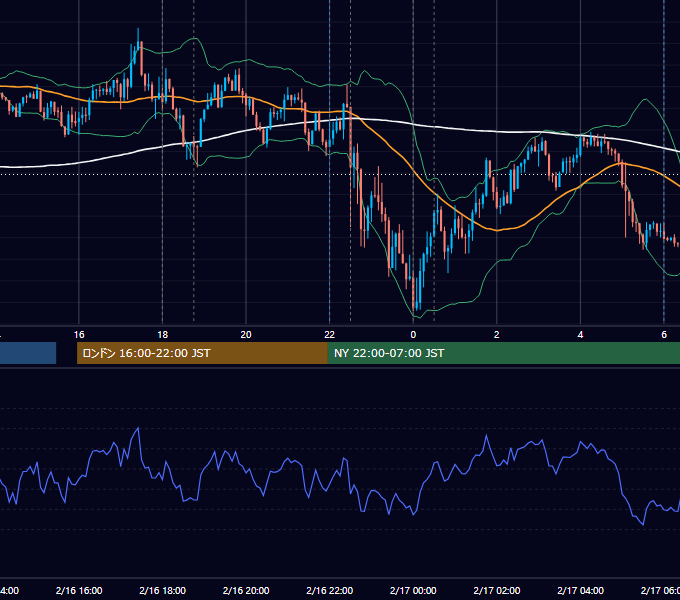The image size is (680, 600).
Task: Click the 2/16 18:00 date label
Action: pos(163,590)
